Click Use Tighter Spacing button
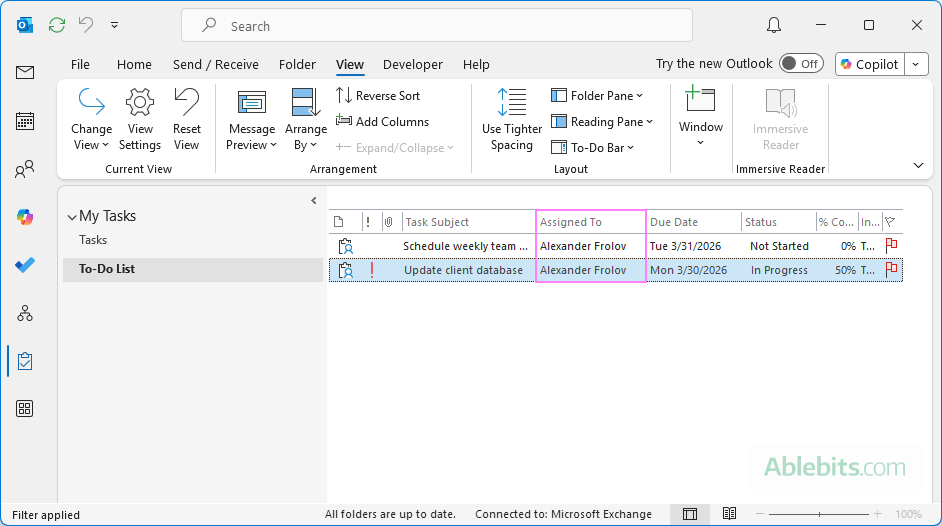The image size is (942, 526). (512, 119)
